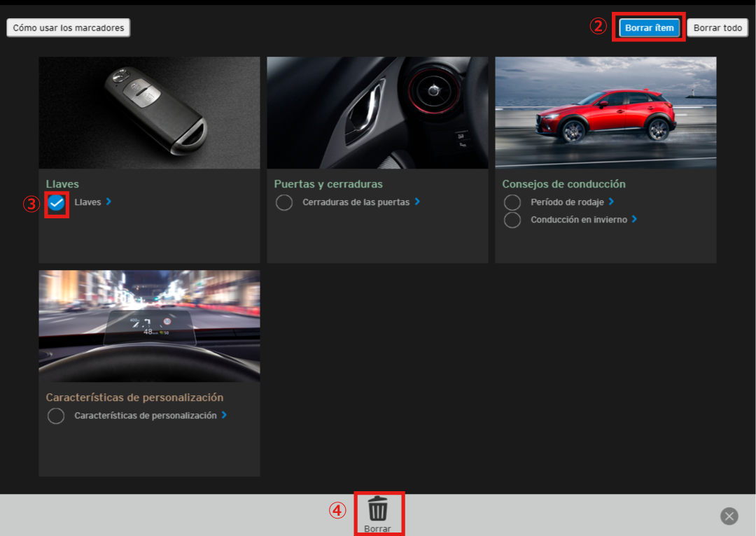This screenshot has width=756, height=536.
Task: Select the Características de personalización radio button
Action: tap(56, 416)
